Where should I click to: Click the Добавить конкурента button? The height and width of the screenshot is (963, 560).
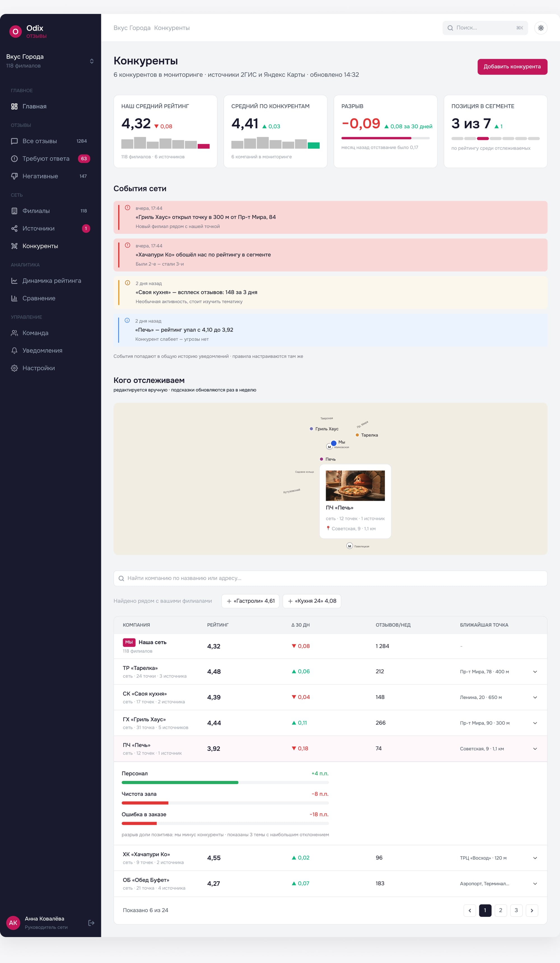click(x=512, y=66)
